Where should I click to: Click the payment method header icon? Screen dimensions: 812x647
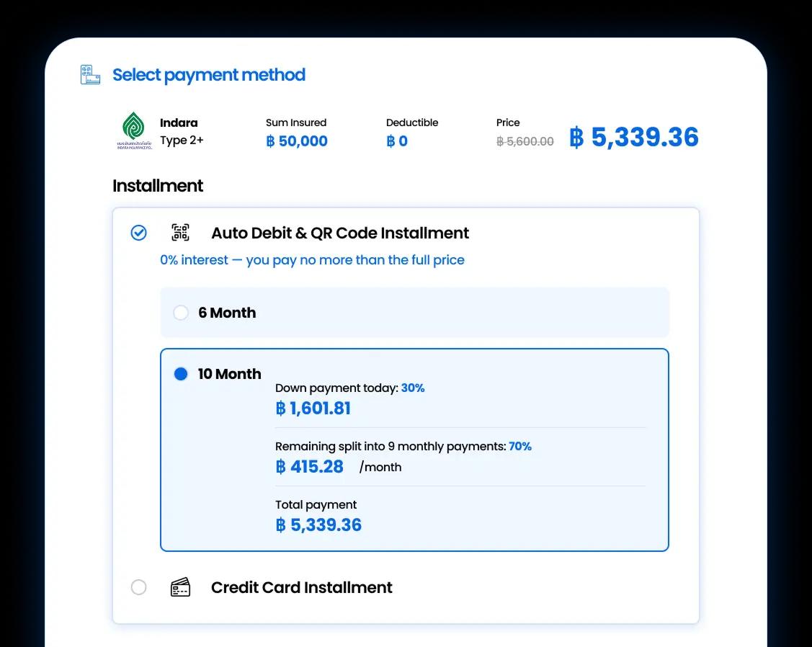point(90,75)
